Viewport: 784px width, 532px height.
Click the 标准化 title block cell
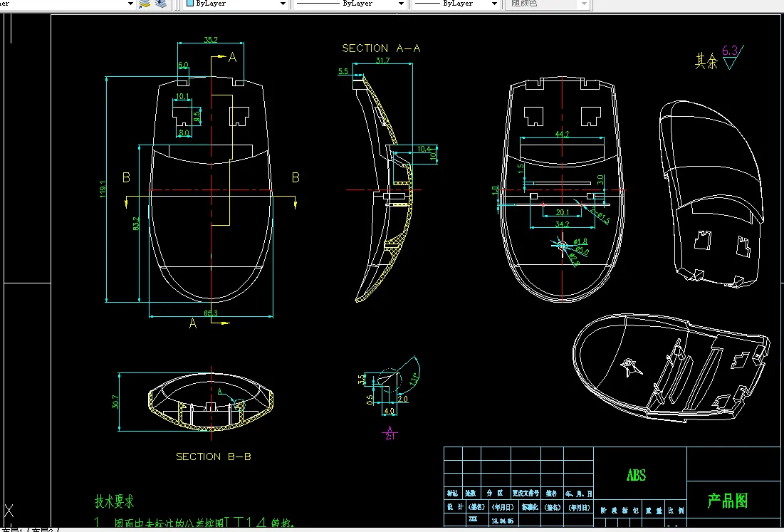[x=530, y=507]
